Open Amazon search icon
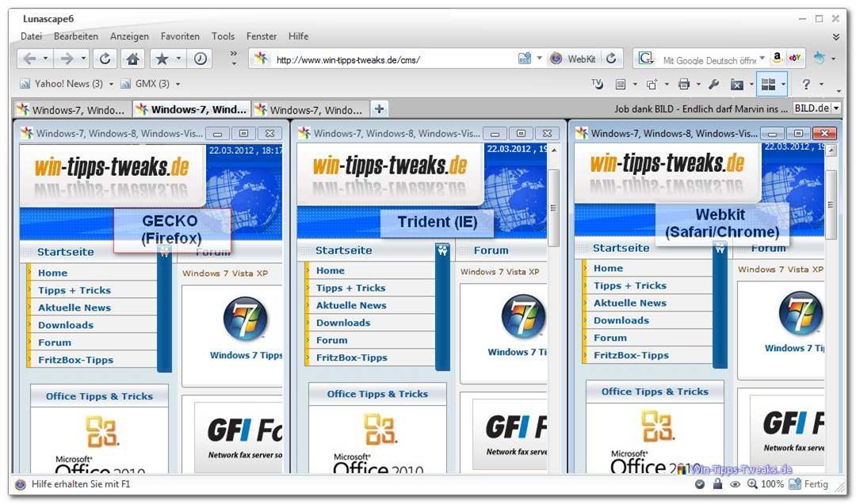The width and height of the screenshot is (856, 504). 777,58
